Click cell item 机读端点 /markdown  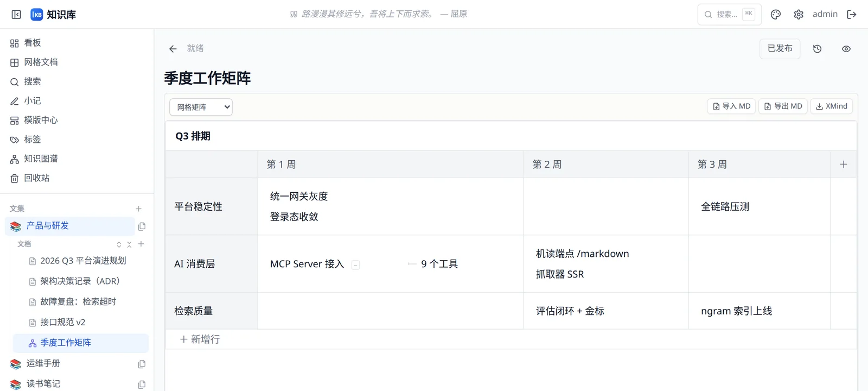coord(582,254)
